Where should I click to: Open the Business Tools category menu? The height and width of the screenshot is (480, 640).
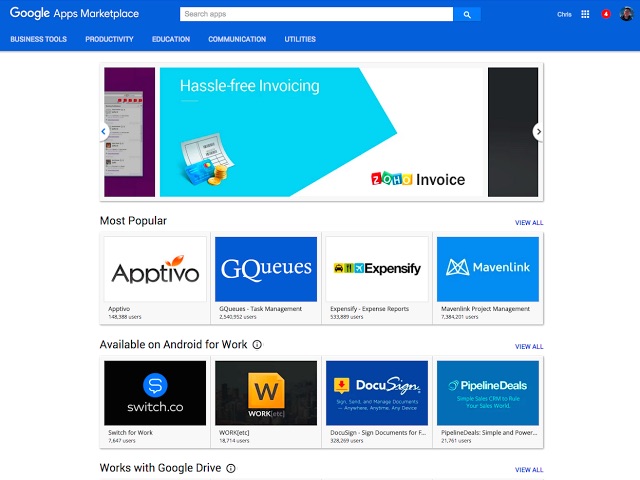click(38, 39)
